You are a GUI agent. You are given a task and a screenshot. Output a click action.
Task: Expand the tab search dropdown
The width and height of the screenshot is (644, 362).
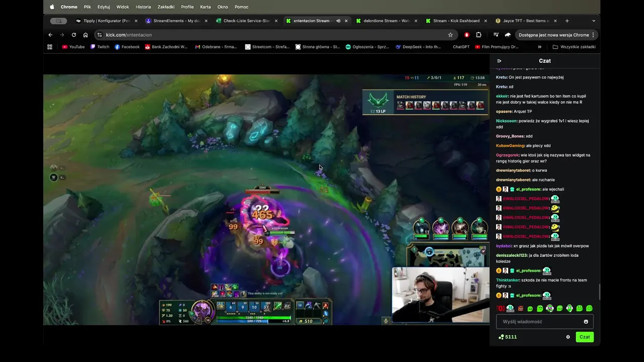594,21
